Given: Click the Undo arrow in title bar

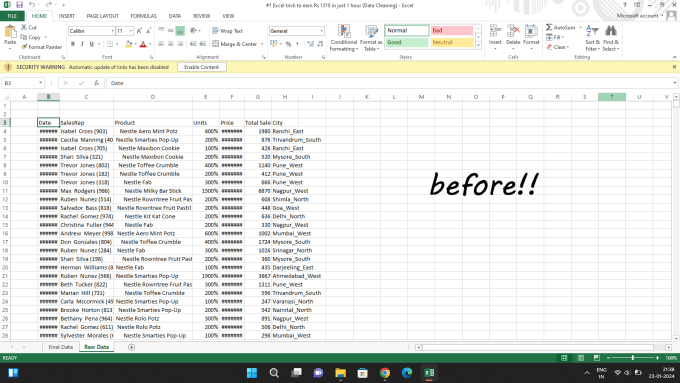Looking at the screenshot, I should (32, 5).
